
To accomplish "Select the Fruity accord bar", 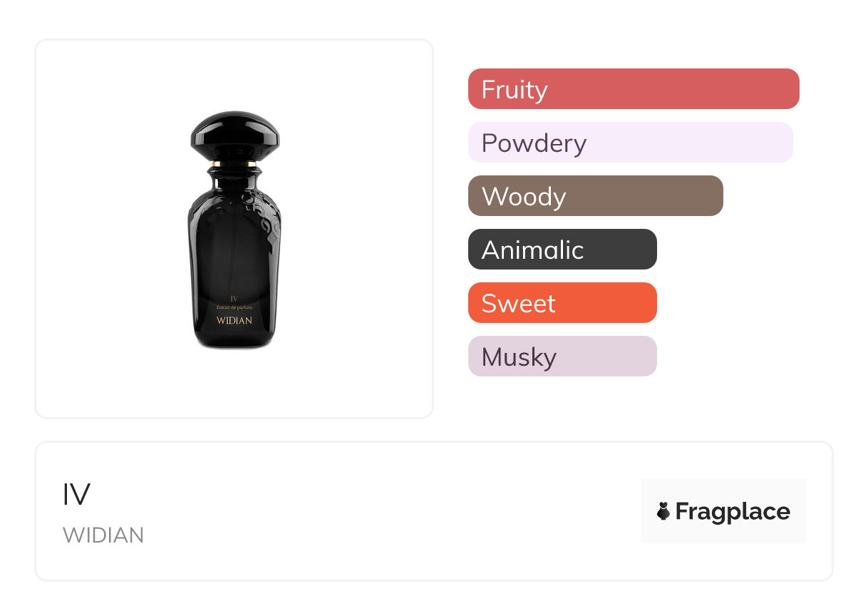I will point(634,89).
